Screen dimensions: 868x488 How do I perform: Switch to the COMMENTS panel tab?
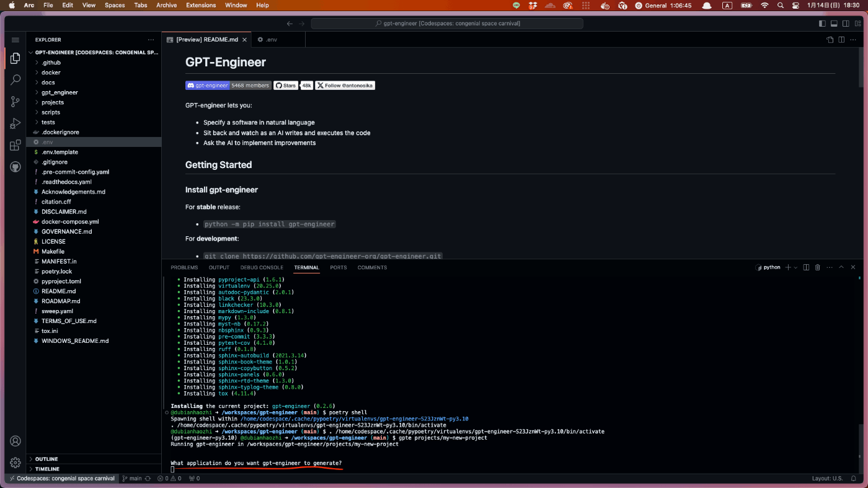click(x=372, y=267)
